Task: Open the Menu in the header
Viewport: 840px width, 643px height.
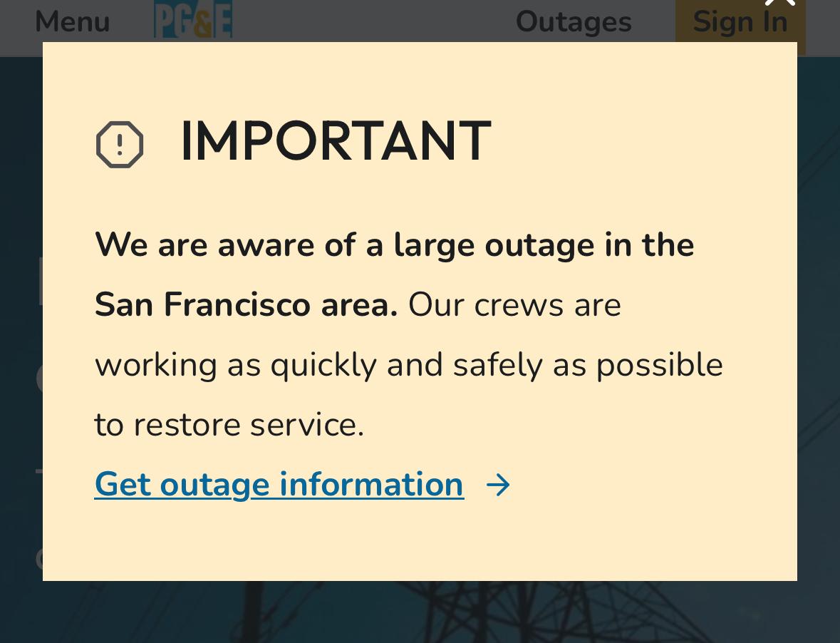Action: [72, 21]
